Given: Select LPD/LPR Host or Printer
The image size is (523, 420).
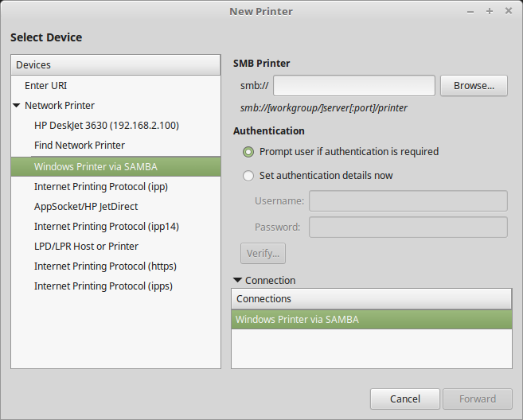Looking at the screenshot, I should (x=86, y=246).
